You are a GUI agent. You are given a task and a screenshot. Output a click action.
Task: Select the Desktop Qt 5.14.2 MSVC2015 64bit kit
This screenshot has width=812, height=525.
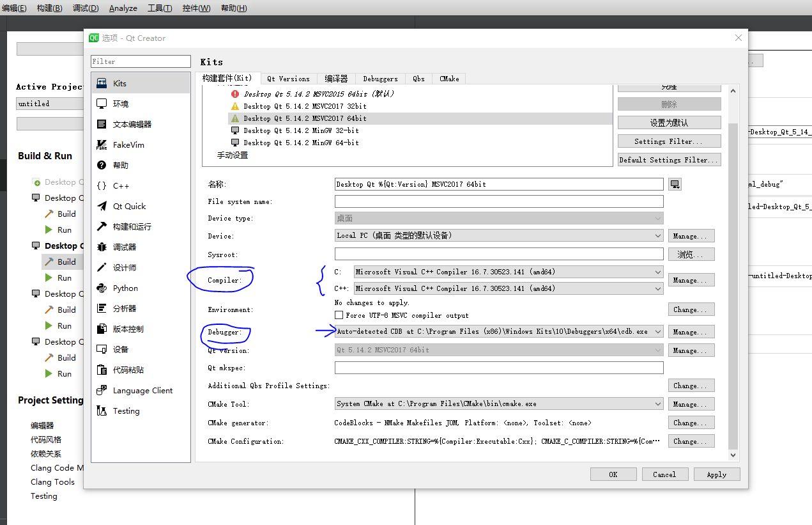[x=318, y=94]
